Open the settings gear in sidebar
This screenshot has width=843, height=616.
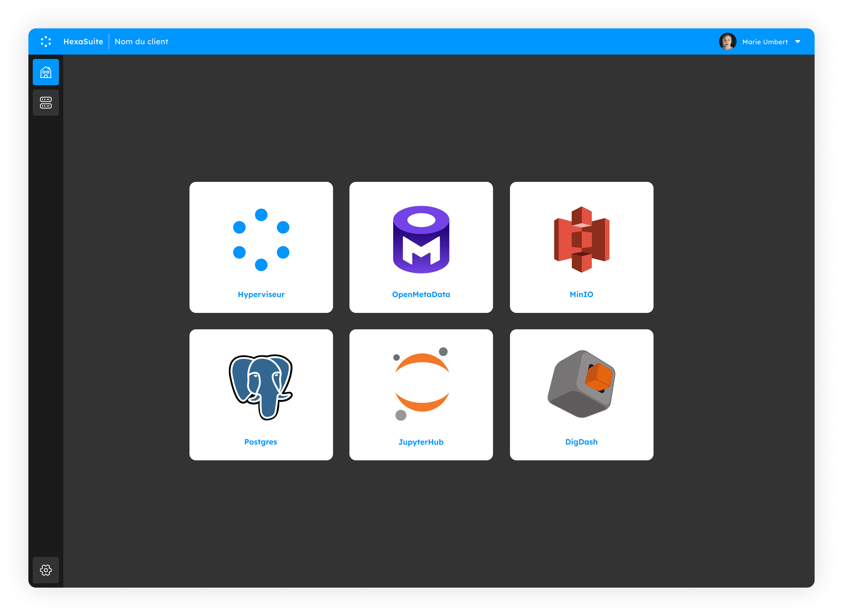coord(46,570)
